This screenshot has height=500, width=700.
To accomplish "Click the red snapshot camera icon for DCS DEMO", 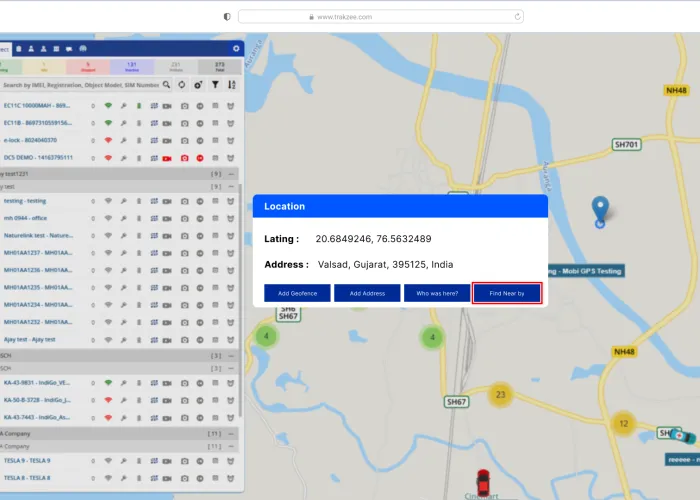I will (x=184, y=157).
